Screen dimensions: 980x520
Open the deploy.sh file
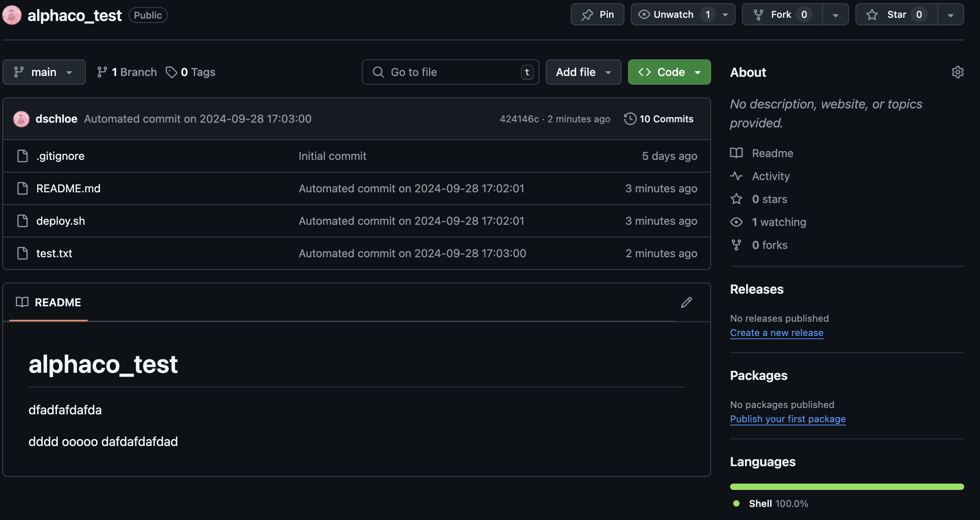[x=61, y=221]
